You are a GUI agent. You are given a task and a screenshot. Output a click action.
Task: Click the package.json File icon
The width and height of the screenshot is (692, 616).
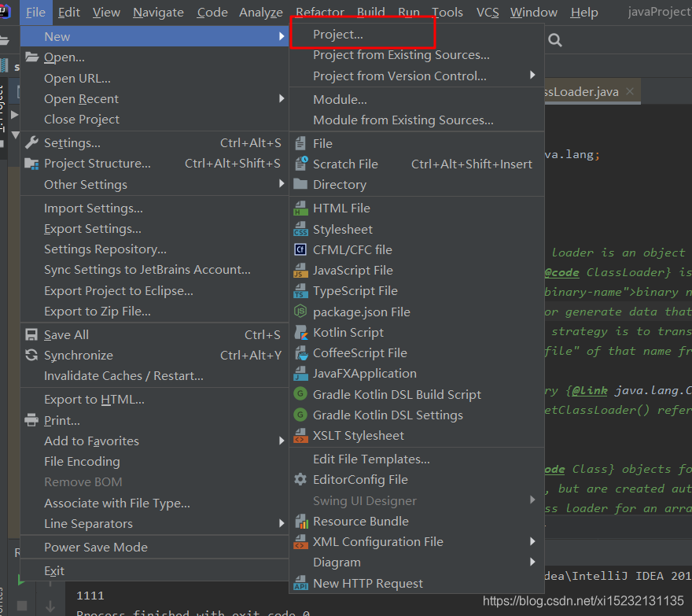point(300,312)
